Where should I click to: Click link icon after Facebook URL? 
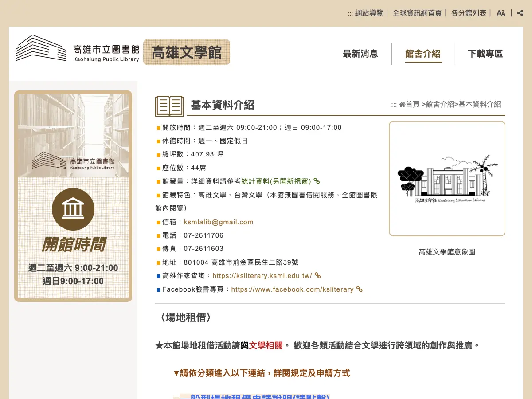coord(360,289)
